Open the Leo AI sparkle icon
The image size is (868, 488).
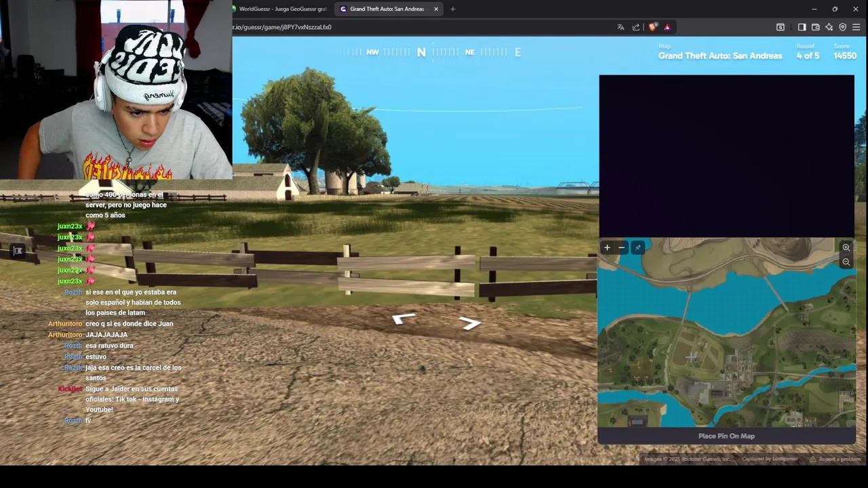[x=829, y=27]
